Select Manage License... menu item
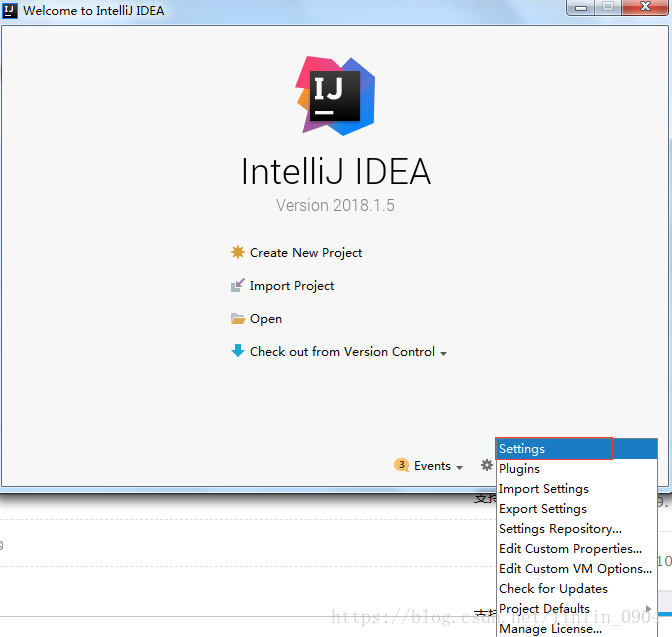This screenshot has width=672, height=637. tap(576, 628)
